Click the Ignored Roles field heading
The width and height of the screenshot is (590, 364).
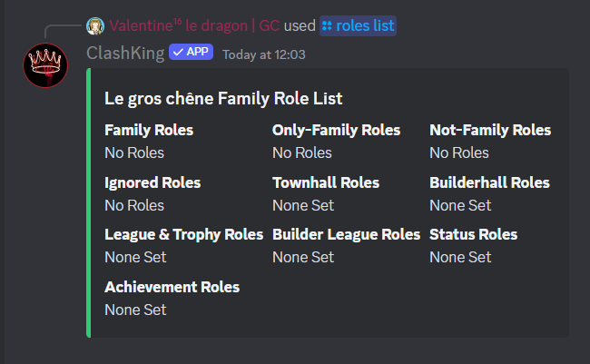pyautogui.click(x=152, y=182)
